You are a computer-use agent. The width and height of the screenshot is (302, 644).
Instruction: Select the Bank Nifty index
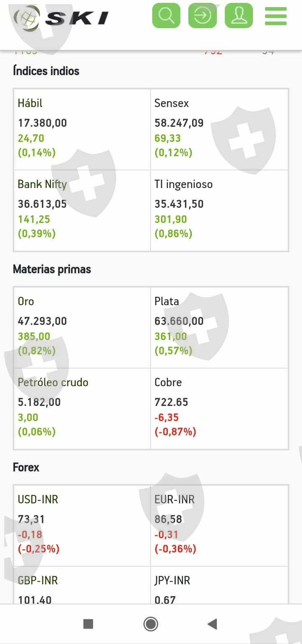(x=82, y=210)
